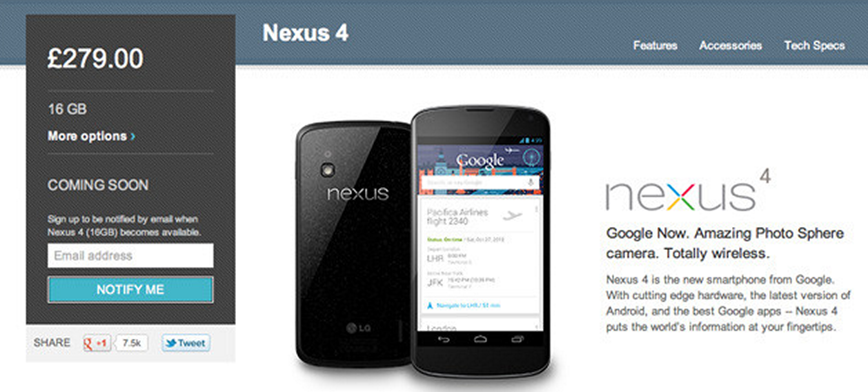The width and height of the screenshot is (868, 392).
Task: Tap the home icon on phone screen
Action: point(480,340)
